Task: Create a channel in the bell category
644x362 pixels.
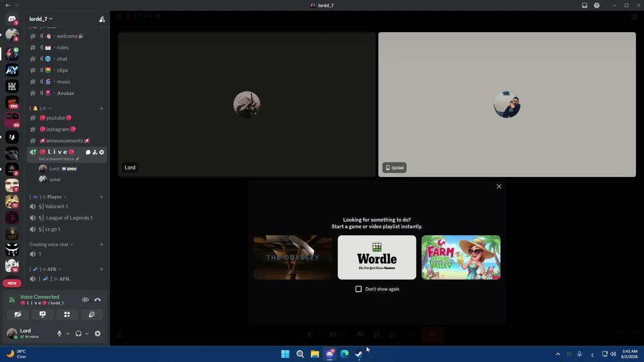Action: click(102, 108)
